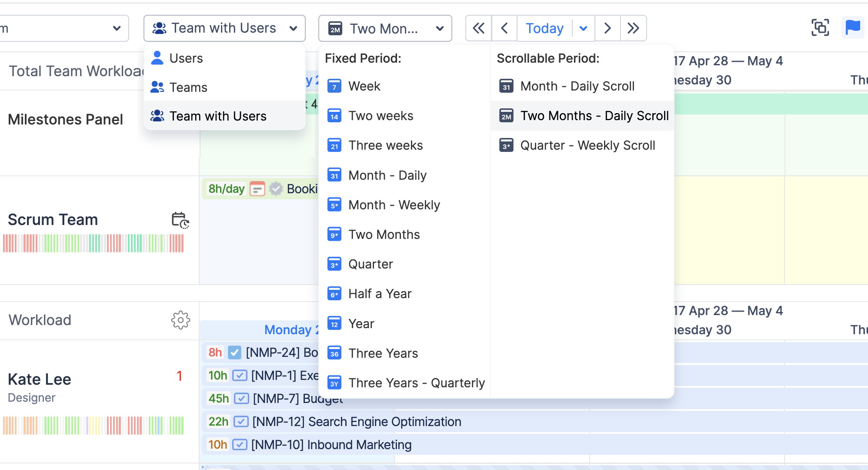Expand the arrow next to Today
The height and width of the screenshot is (470, 868).
point(584,28)
